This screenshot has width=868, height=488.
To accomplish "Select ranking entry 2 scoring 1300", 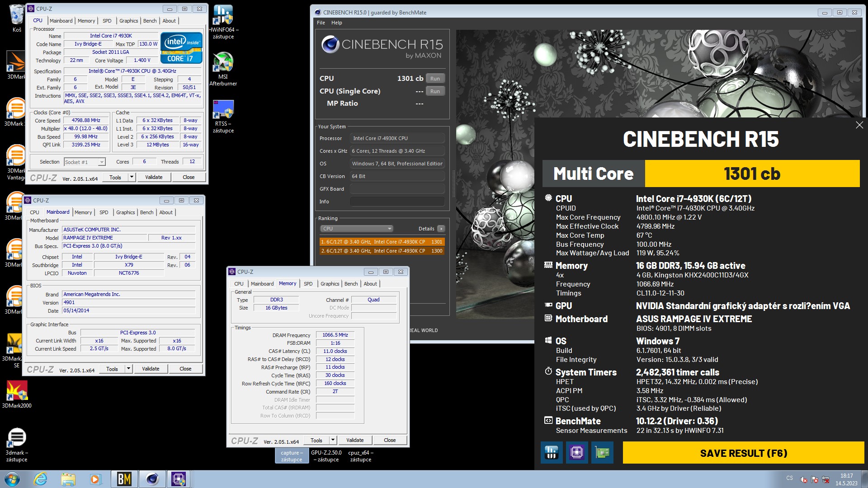I will (x=382, y=251).
